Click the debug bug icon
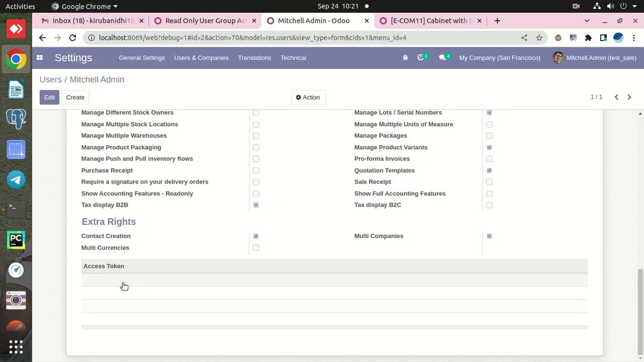This screenshot has height=362, width=644. pos(406,58)
